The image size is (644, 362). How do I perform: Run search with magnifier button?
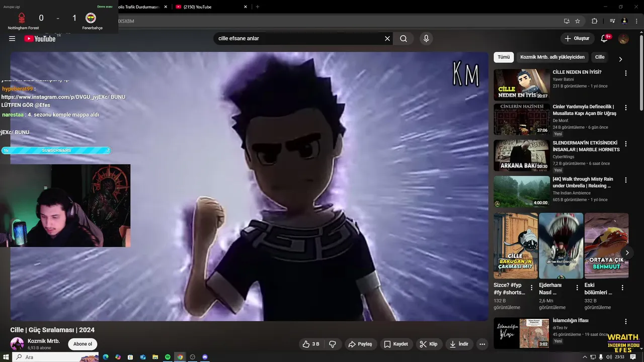click(x=404, y=39)
